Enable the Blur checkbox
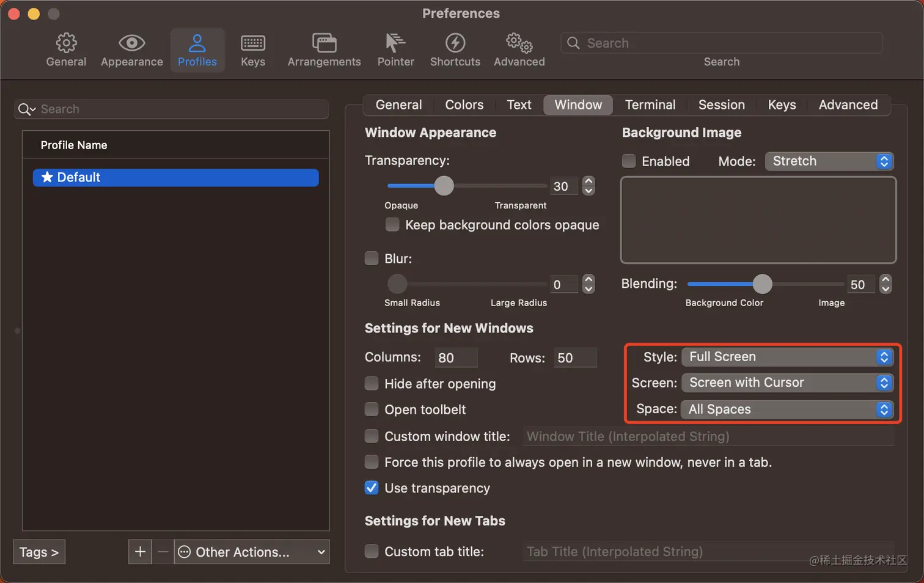The height and width of the screenshot is (583, 924). 372,258
